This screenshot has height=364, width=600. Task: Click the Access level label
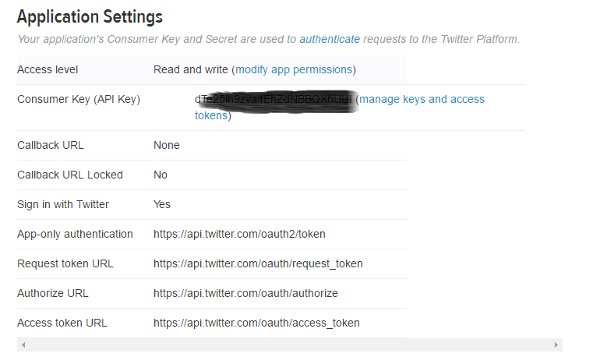tap(48, 69)
